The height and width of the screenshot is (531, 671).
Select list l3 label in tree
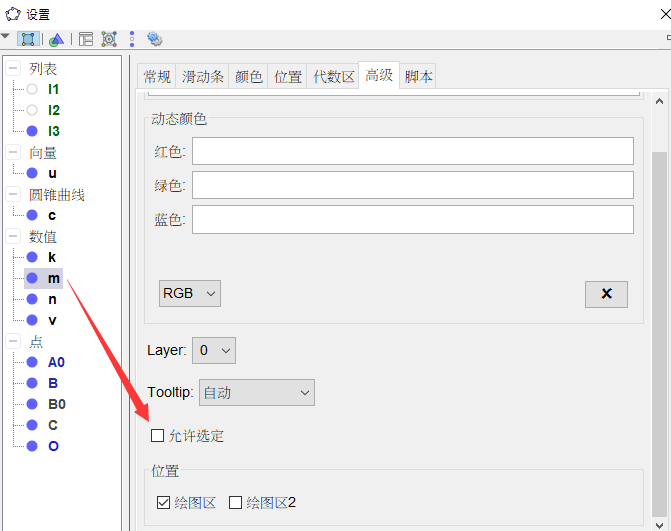53,131
